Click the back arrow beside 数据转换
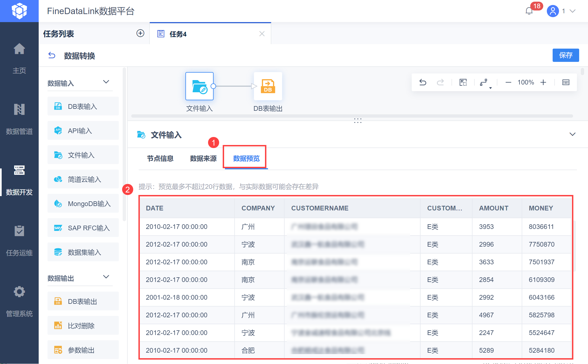The height and width of the screenshot is (364, 588). [52, 56]
